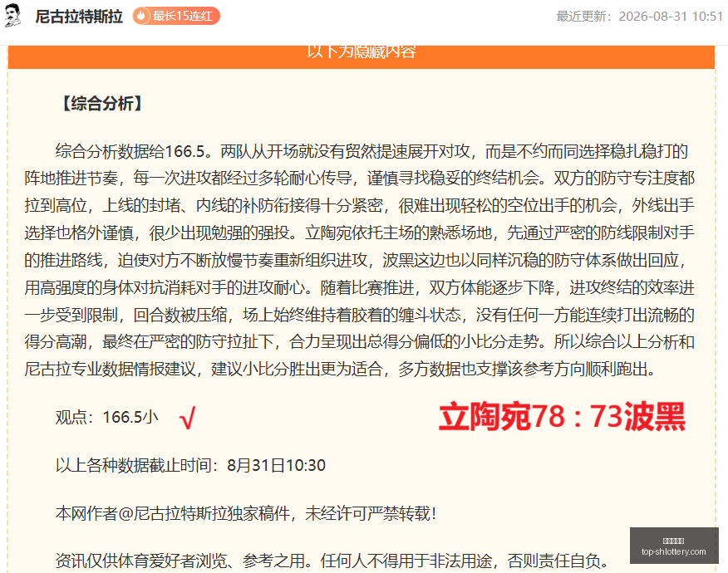This screenshot has width=728, height=573.
Task: Click the 观点：166.5小 prediction text
Action: [x=106, y=417]
